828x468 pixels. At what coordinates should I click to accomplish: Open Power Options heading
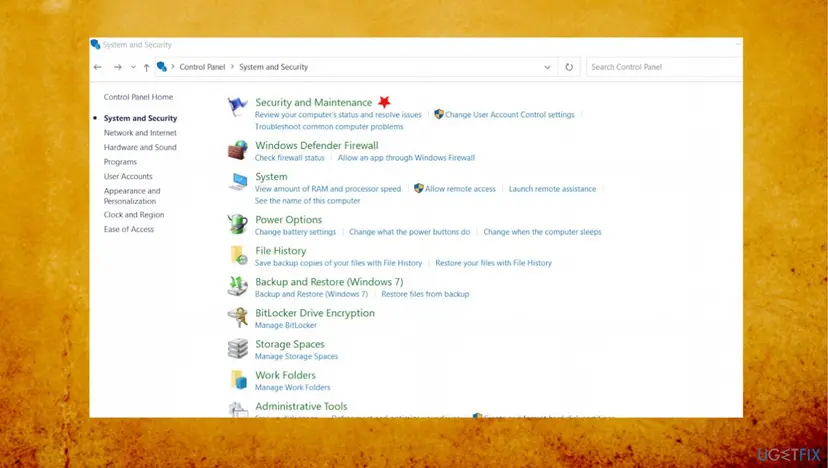(x=288, y=220)
